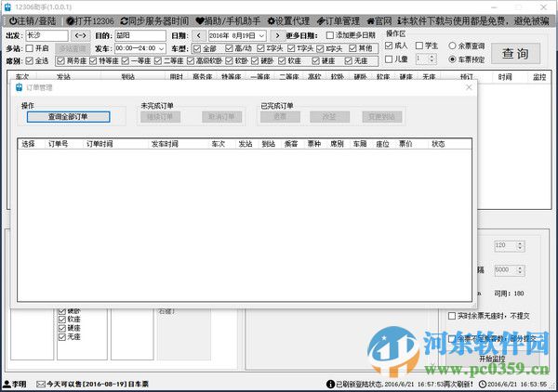This screenshot has width=558, height=392.
Task: Select 车票预定 radio option
Action: (452, 59)
